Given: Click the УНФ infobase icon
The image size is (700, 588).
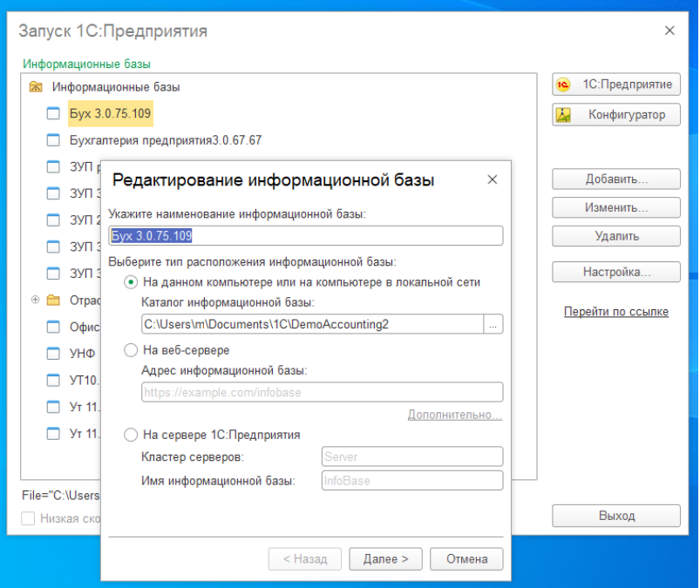Looking at the screenshot, I should tap(53, 354).
